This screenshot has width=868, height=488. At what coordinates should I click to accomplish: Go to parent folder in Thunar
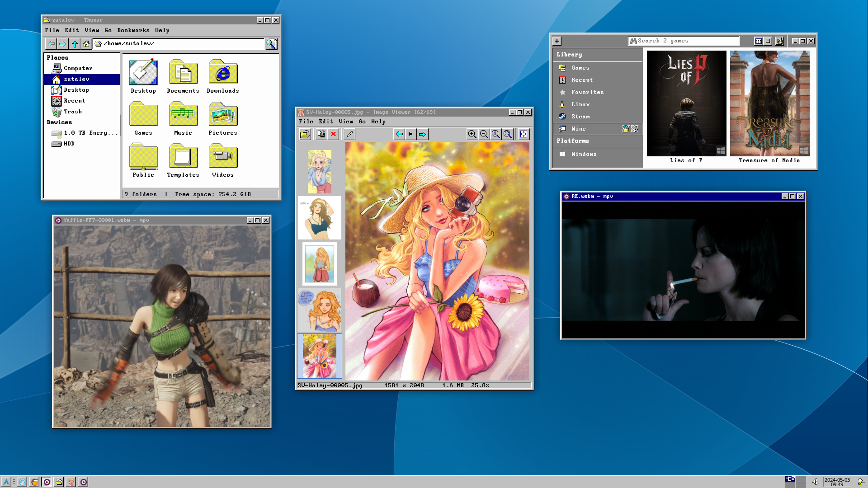pyautogui.click(x=75, y=44)
